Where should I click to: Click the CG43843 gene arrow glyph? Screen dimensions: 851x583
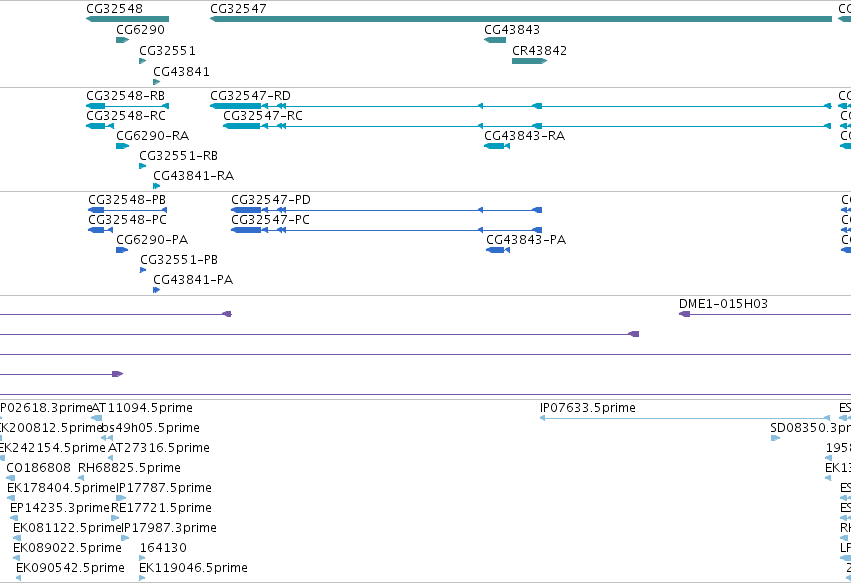tap(495, 40)
